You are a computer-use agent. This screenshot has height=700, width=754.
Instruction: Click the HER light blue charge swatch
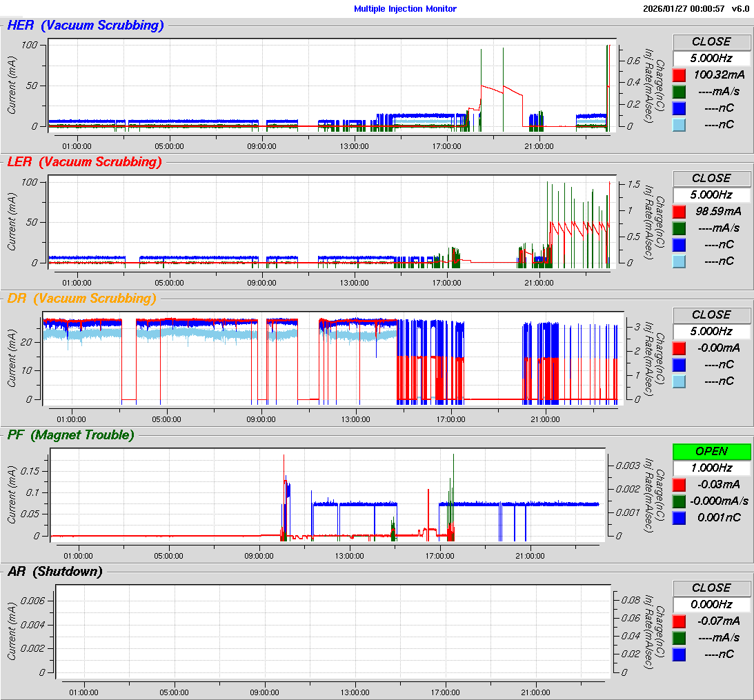click(679, 124)
